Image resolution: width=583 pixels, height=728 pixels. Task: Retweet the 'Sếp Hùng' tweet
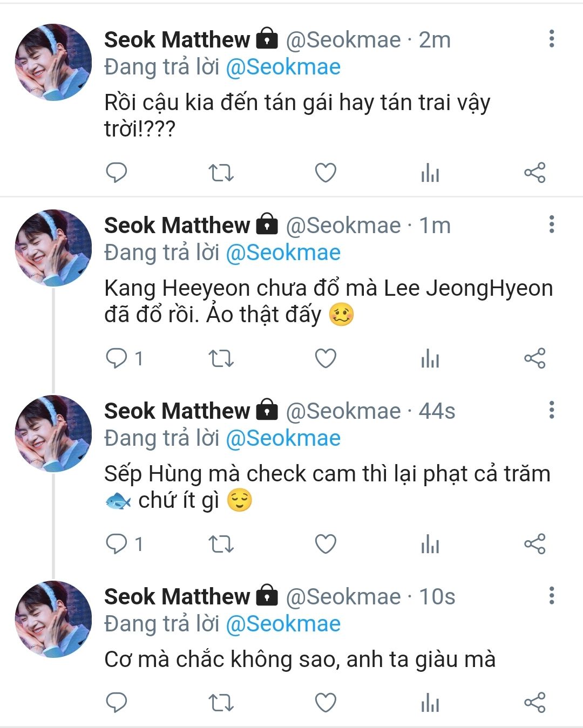tap(221, 544)
